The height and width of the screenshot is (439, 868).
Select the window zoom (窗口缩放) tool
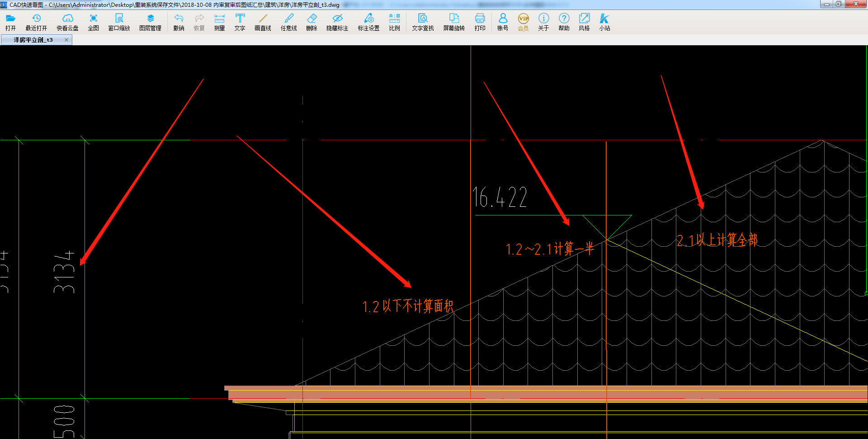119,22
